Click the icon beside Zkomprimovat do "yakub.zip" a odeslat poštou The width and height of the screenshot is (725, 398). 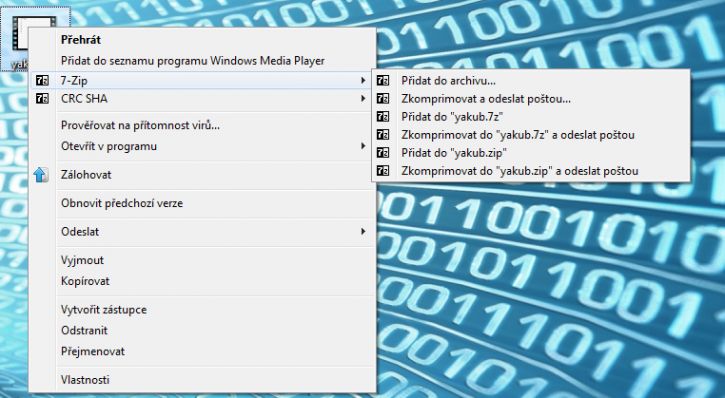(x=383, y=171)
